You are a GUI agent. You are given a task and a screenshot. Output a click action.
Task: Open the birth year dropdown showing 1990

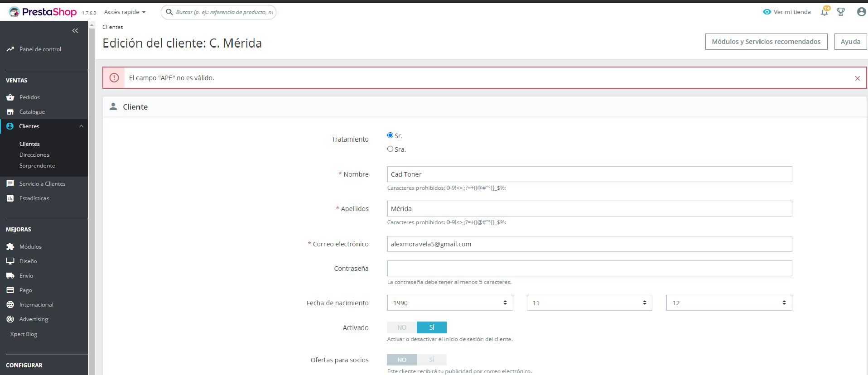point(450,303)
